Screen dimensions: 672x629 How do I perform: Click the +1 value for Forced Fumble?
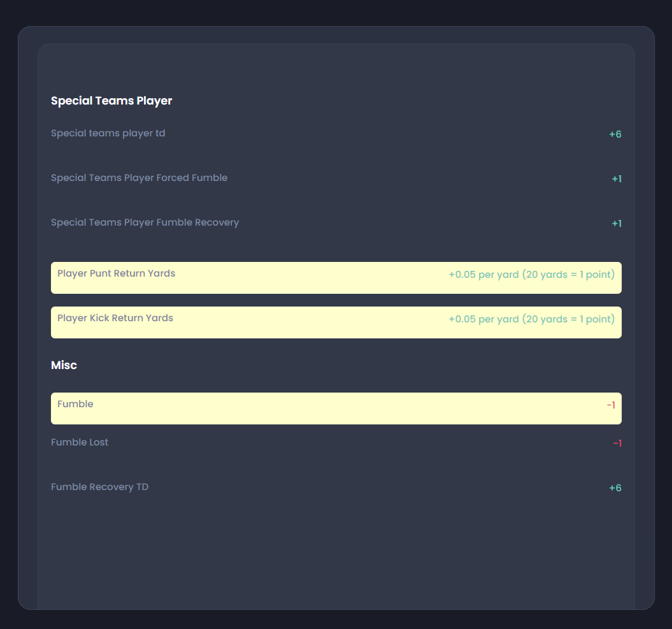click(617, 179)
